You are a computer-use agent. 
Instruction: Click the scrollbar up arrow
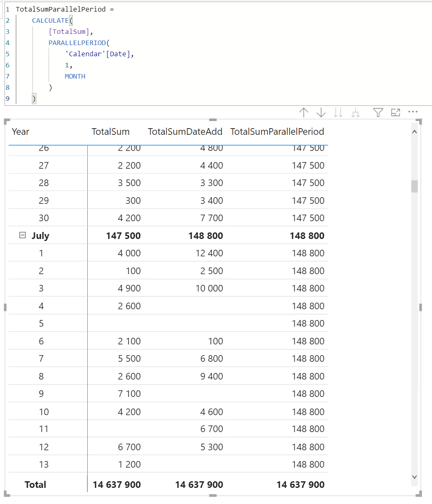tap(415, 131)
